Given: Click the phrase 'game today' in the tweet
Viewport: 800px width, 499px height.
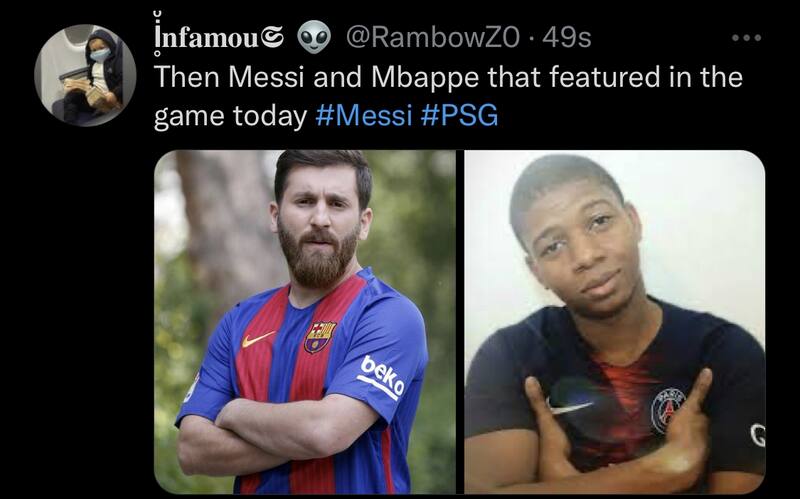Looking at the screenshot, I should point(230,116).
